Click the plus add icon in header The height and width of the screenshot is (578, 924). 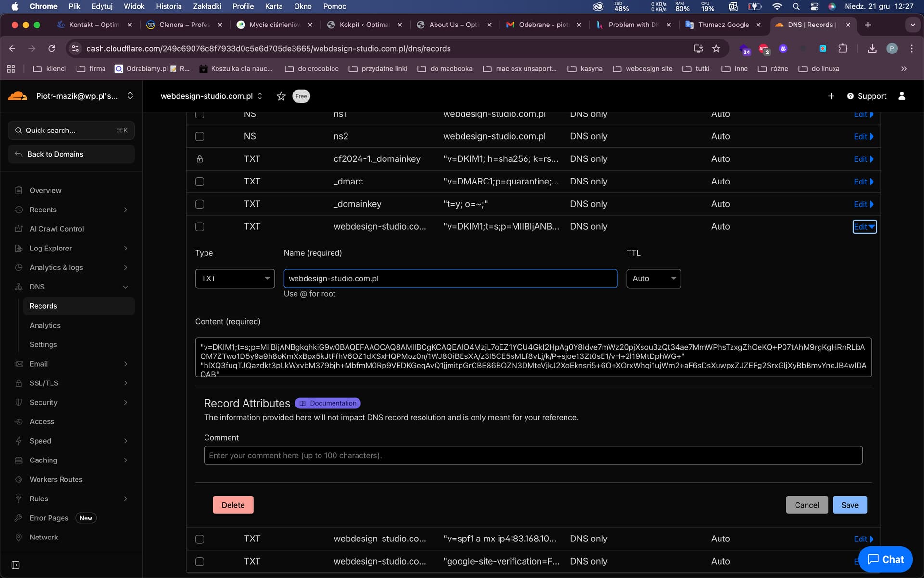831,96
